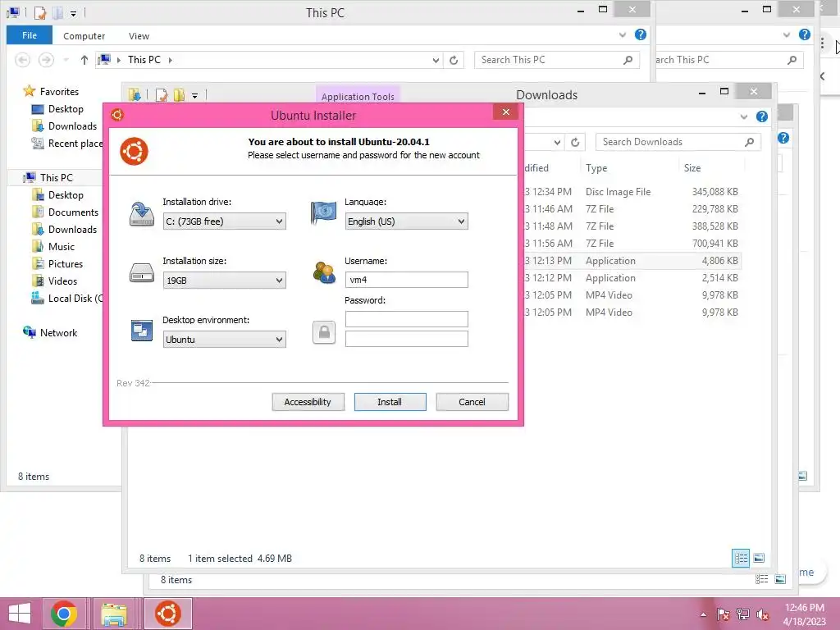Open the Computer ribbon tab
The height and width of the screenshot is (630, 840).
click(x=84, y=36)
